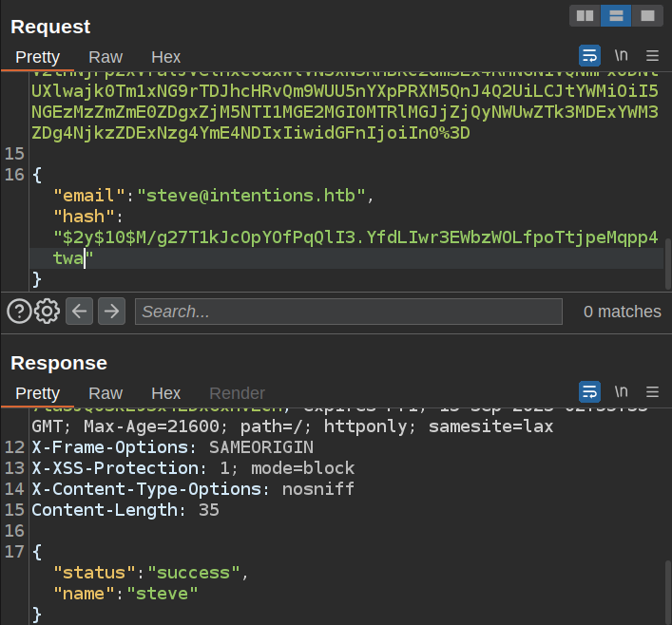This screenshot has width=672, height=625.
Task: Toggle non-printable \n chars in Request
Action: coord(621,55)
